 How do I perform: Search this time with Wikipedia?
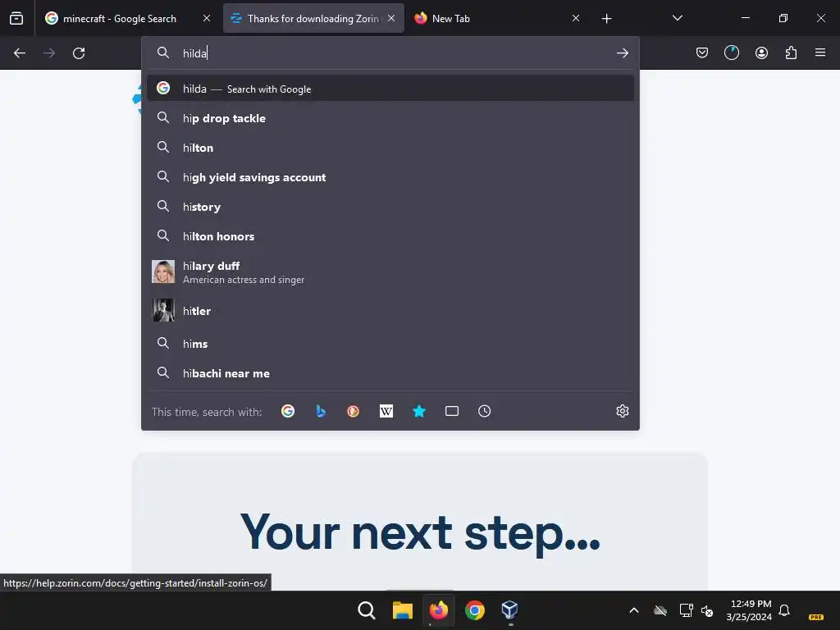pos(386,411)
